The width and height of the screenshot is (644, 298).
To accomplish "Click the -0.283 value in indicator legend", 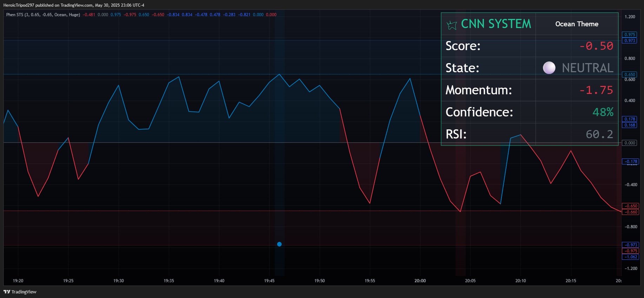I will (229, 15).
